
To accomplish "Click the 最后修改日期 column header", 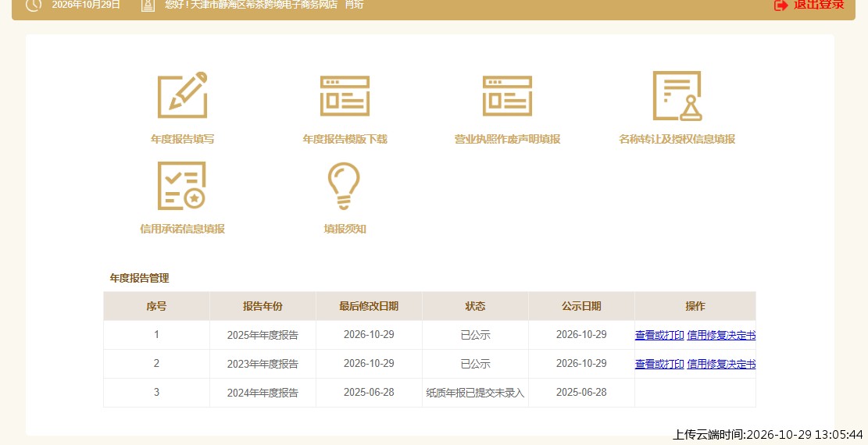I will click(x=370, y=306).
